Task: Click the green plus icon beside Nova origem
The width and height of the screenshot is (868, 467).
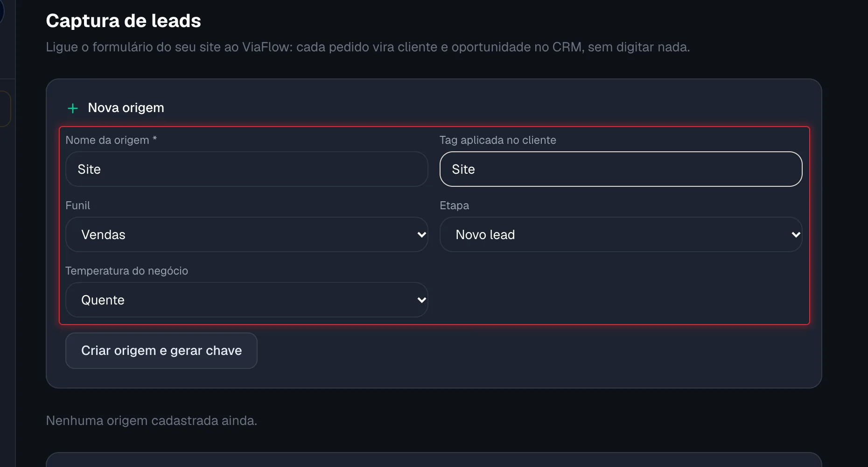Action: tap(73, 108)
